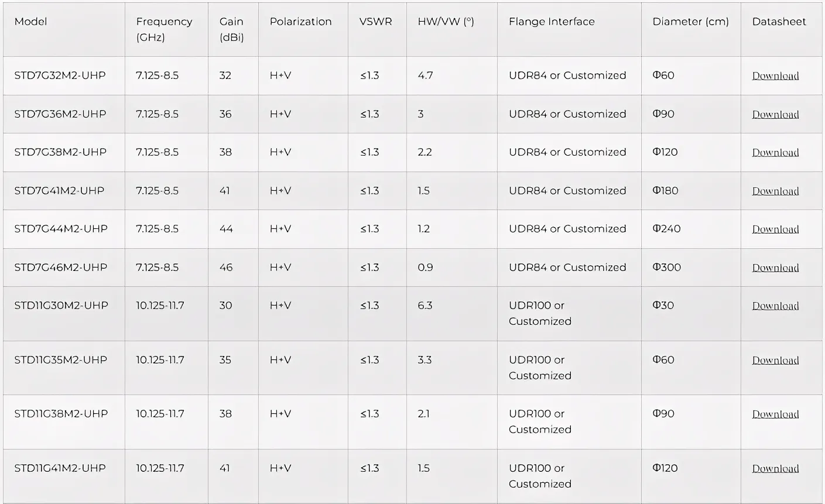This screenshot has width=825, height=504.
Task: Click the Flange Interface column header
Action: [552, 22]
